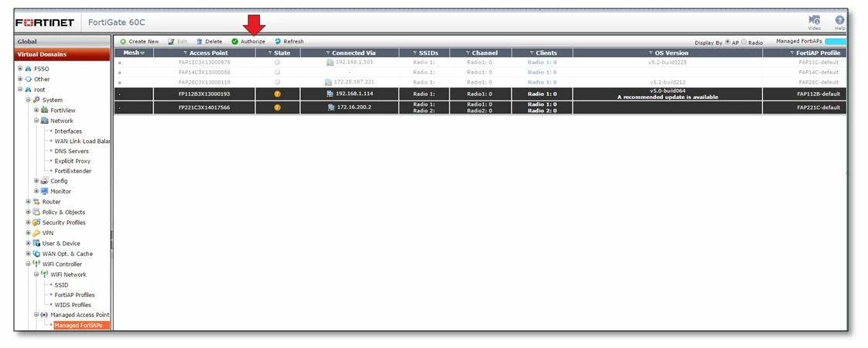Select the AP display radio button
The width and height of the screenshot is (868, 348).
tap(727, 42)
